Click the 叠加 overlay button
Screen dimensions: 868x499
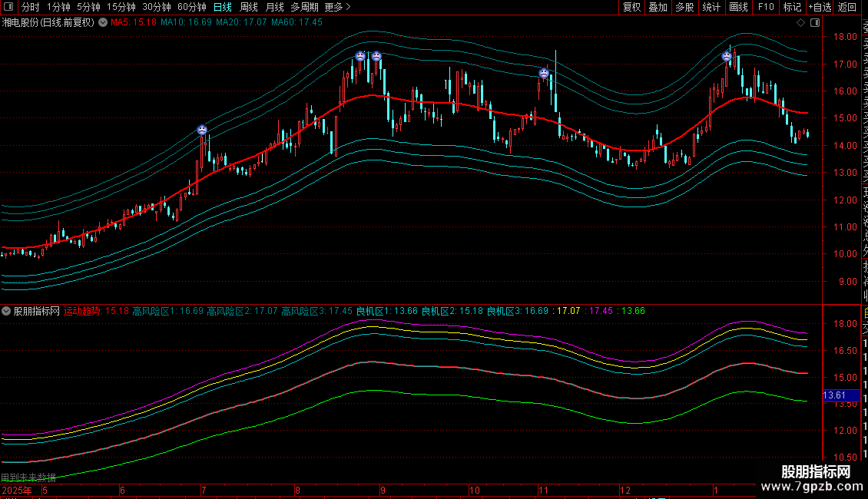pyautogui.click(x=658, y=7)
